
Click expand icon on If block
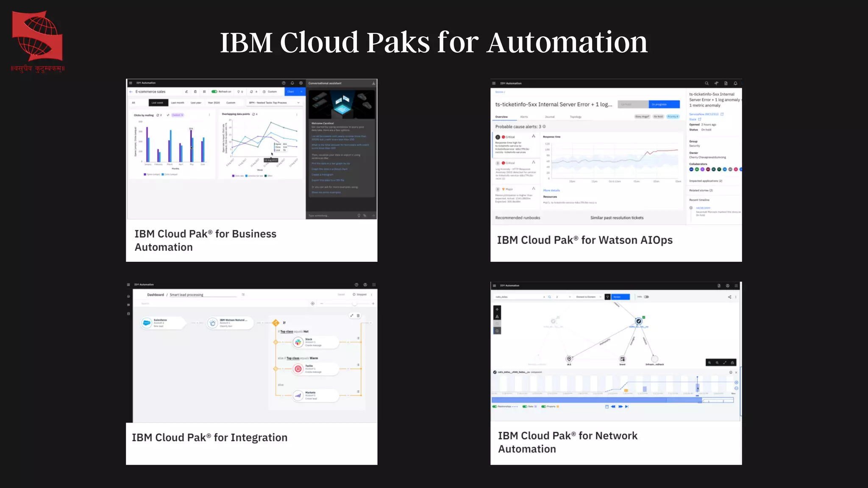click(x=352, y=316)
